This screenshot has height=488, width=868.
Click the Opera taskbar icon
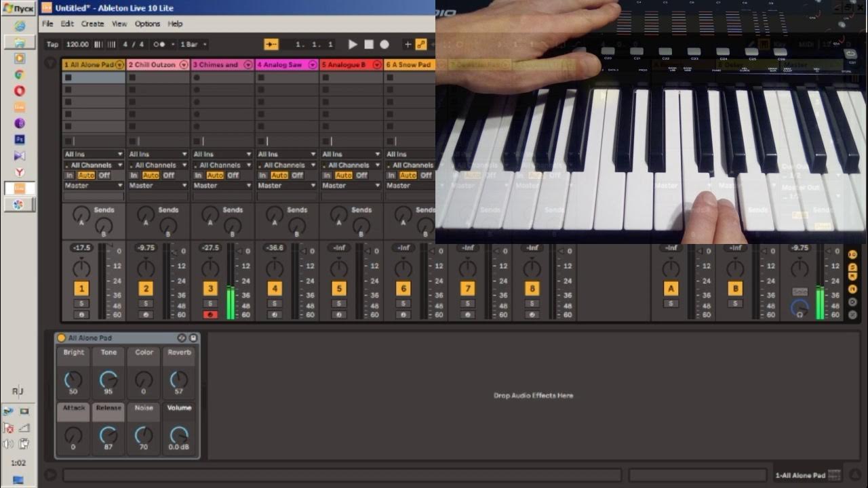click(x=20, y=91)
